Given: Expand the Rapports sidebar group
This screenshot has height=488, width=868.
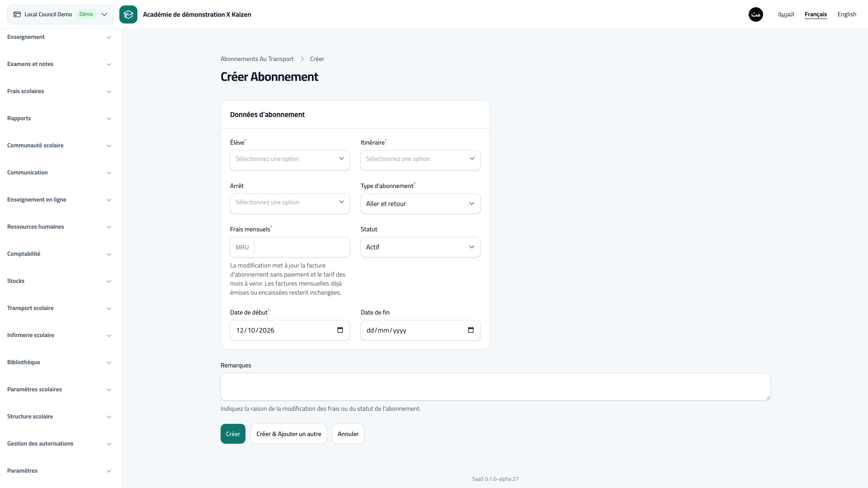Looking at the screenshot, I should 59,118.
